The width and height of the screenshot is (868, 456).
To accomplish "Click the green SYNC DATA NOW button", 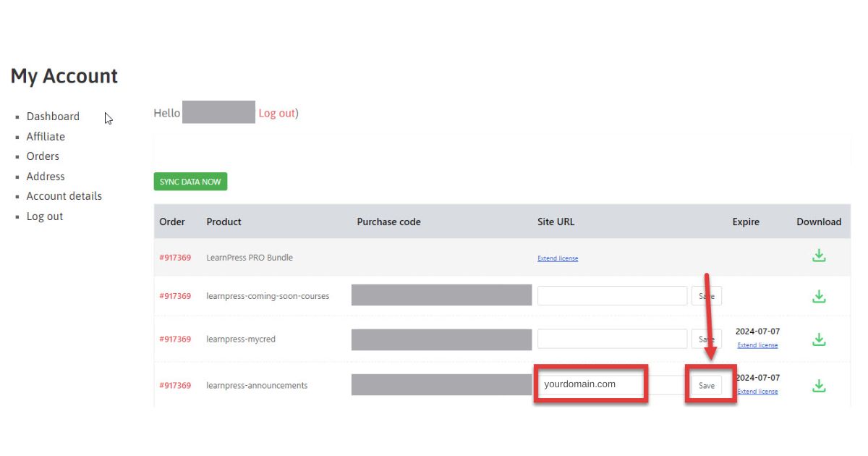I will tap(190, 182).
